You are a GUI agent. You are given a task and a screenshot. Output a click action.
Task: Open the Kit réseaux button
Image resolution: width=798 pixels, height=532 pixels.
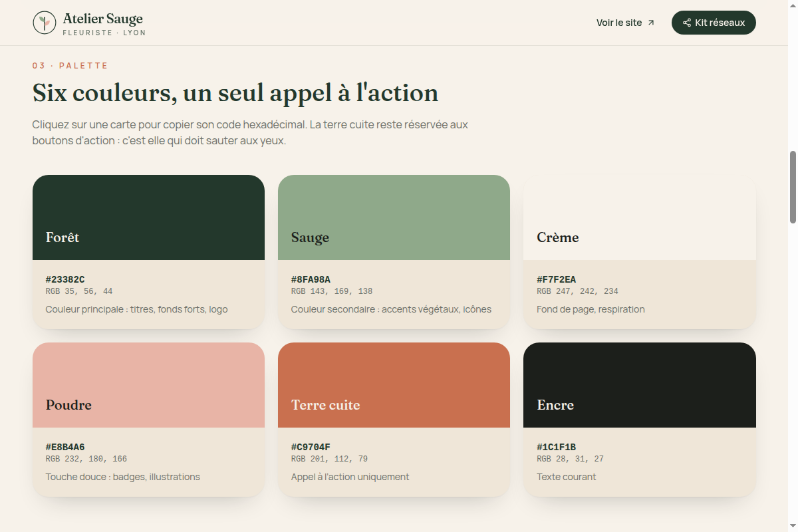coord(714,23)
